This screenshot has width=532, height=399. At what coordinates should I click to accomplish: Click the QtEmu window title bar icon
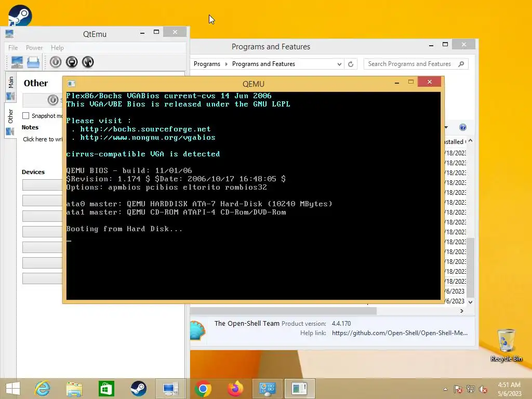9,34
